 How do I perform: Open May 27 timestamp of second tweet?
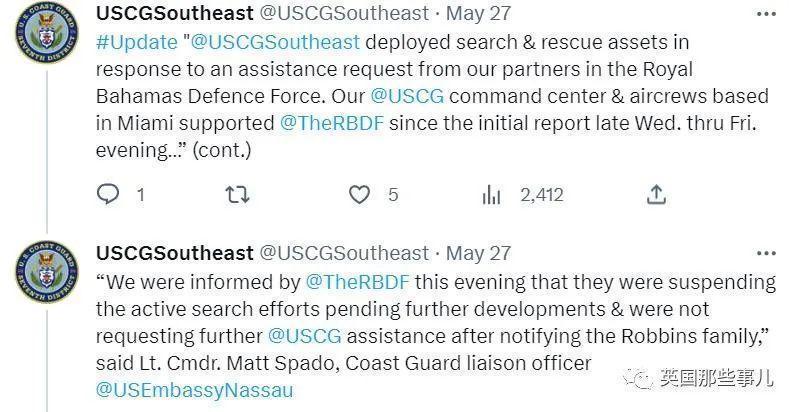(x=478, y=253)
